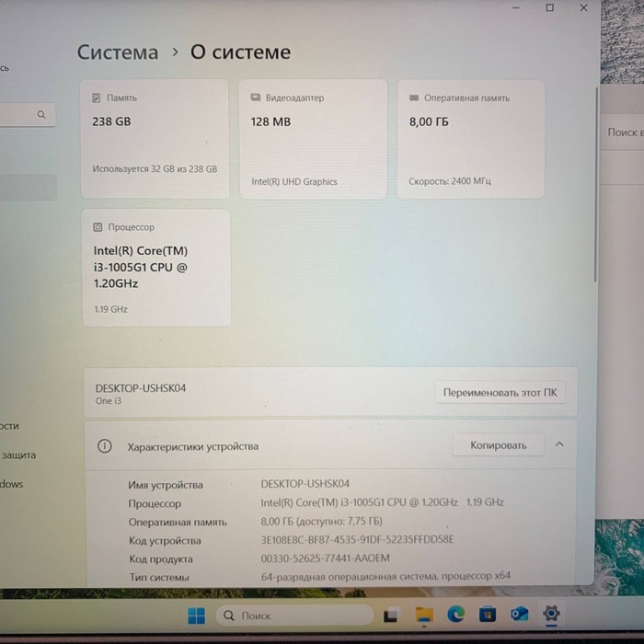Select Код устройства value 3E108E8C-BF87
The height and width of the screenshot is (644, 644).
[x=357, y=540]
